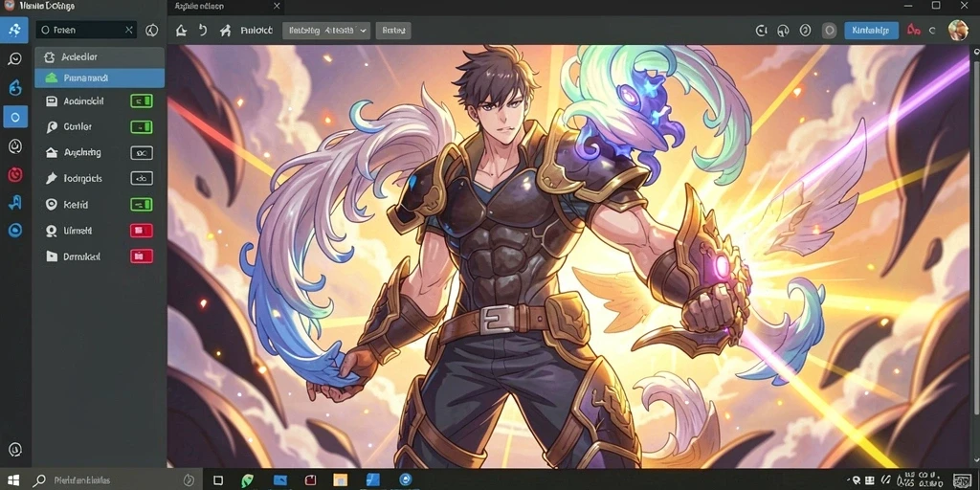Select the red circular icon in sidebar

[15, 174]
